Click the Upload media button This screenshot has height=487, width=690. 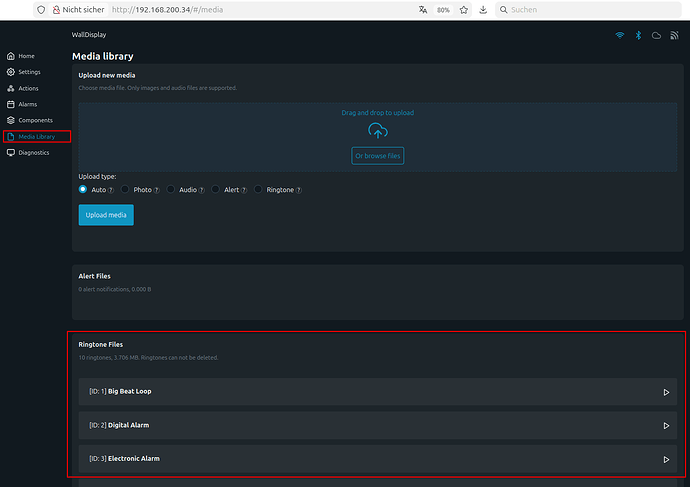(x=106, y=215)
